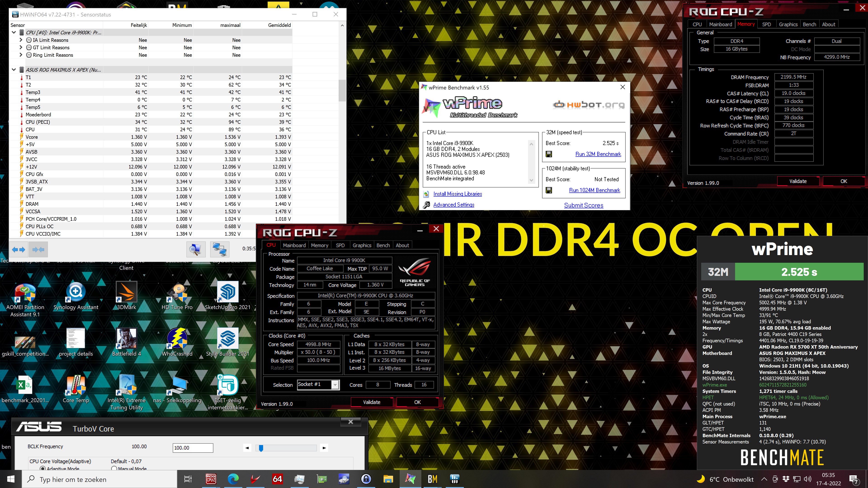The height and width of the screenshot is (488, 868).
Task: Click the volume speaker tray icon
Action: click(x=808, y=479)
